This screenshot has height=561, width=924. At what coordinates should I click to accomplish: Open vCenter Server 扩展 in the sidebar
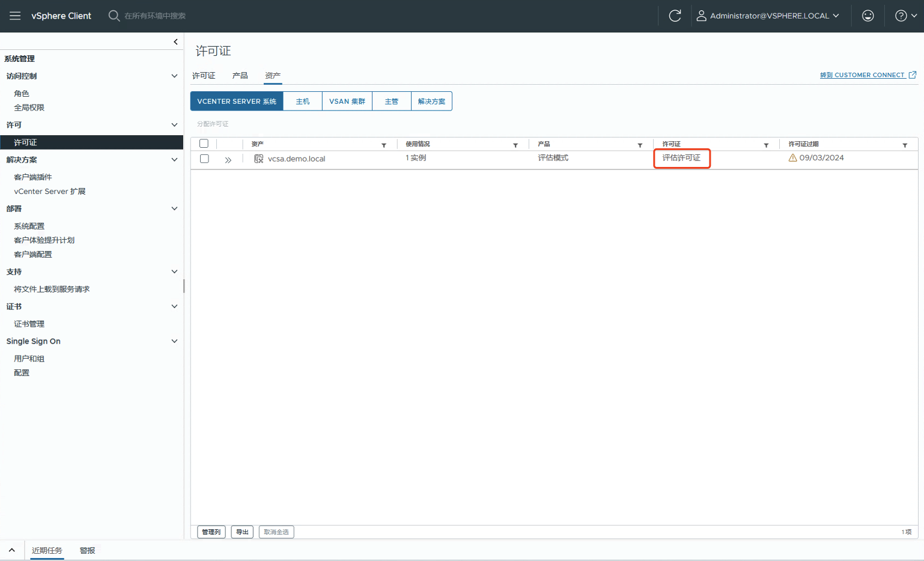tap(50, 191)
